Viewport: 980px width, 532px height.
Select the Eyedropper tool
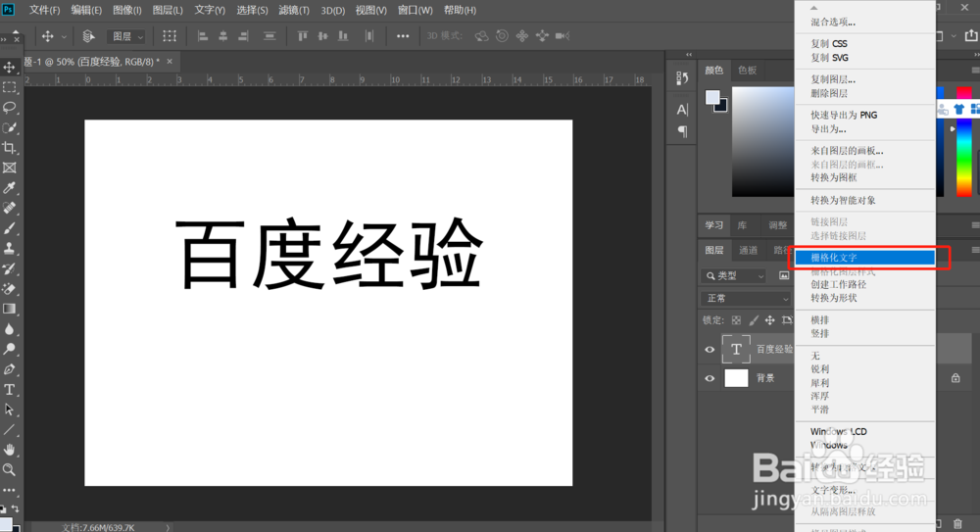(x=10, y=187)
